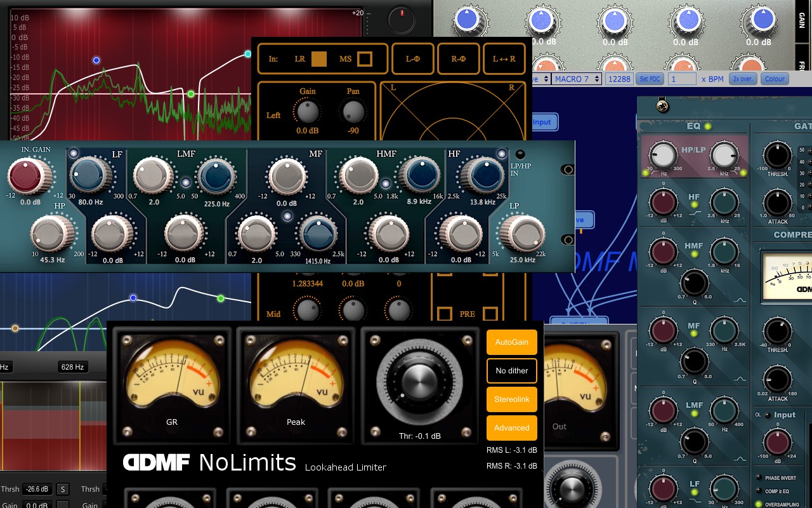This screenshot has width=812, height=508.
Task: Click the gate THRESH. knob on channel strip
Action: 778,156
